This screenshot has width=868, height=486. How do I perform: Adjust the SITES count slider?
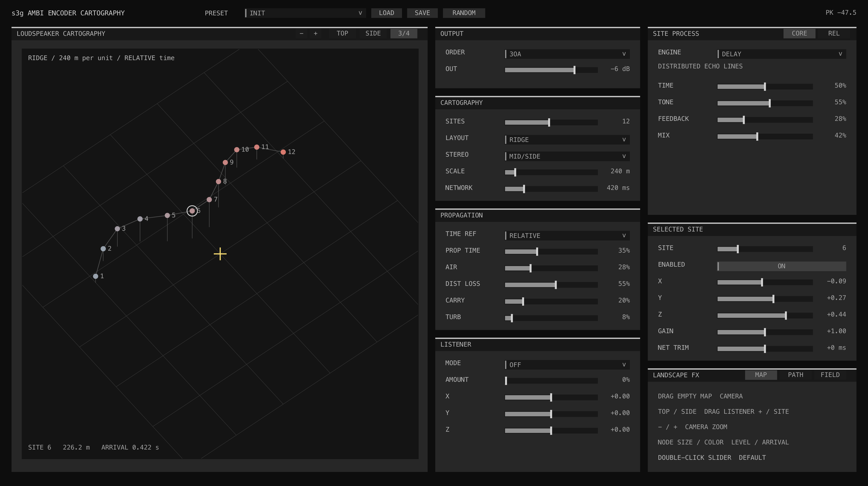(x=551, y=123)
